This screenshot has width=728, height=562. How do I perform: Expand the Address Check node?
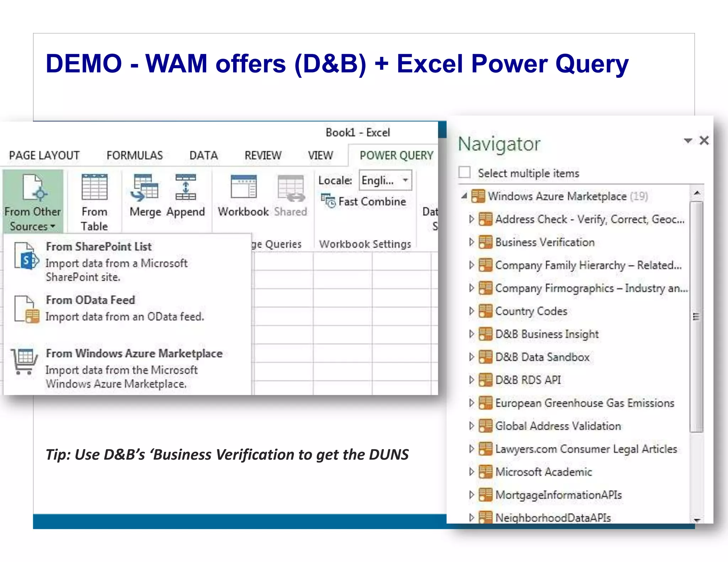click(x=471, y=219)
